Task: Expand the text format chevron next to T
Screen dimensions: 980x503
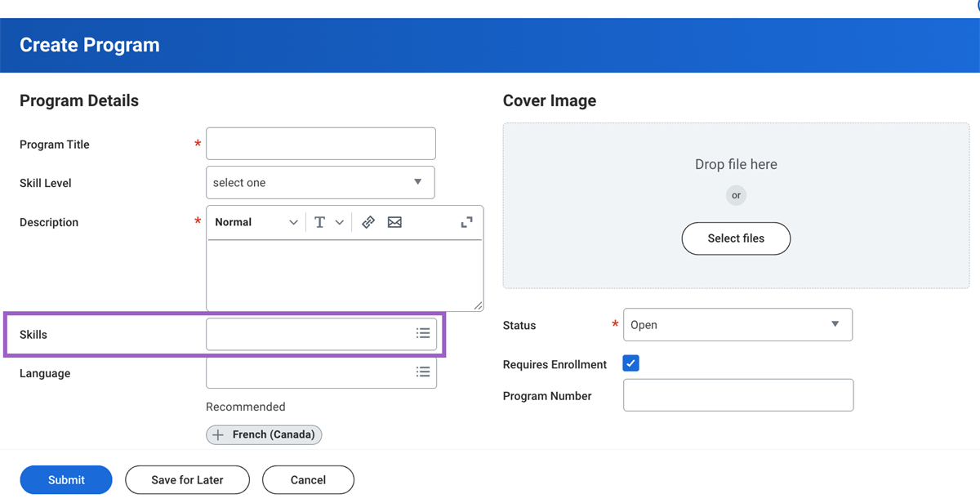Action: (340, 222)
